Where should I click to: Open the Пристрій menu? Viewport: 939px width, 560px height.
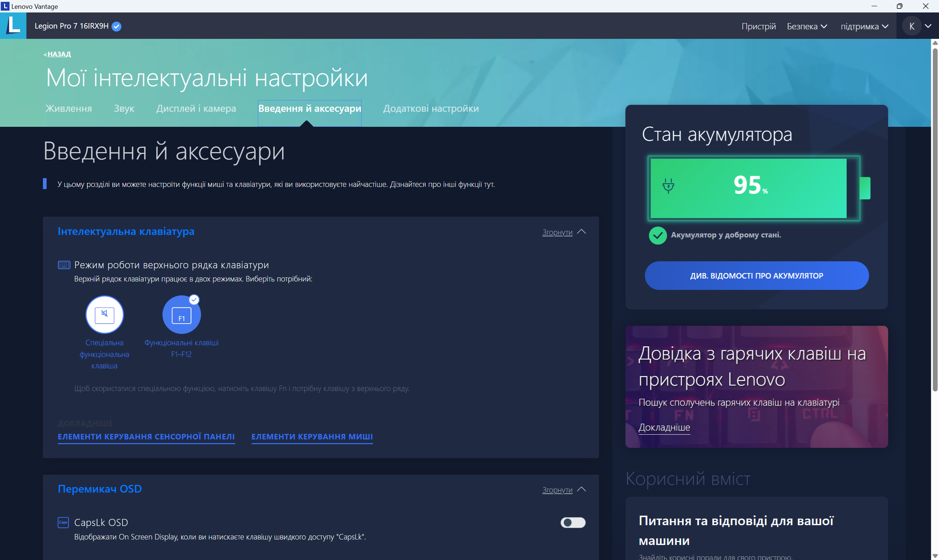[759, 26]
